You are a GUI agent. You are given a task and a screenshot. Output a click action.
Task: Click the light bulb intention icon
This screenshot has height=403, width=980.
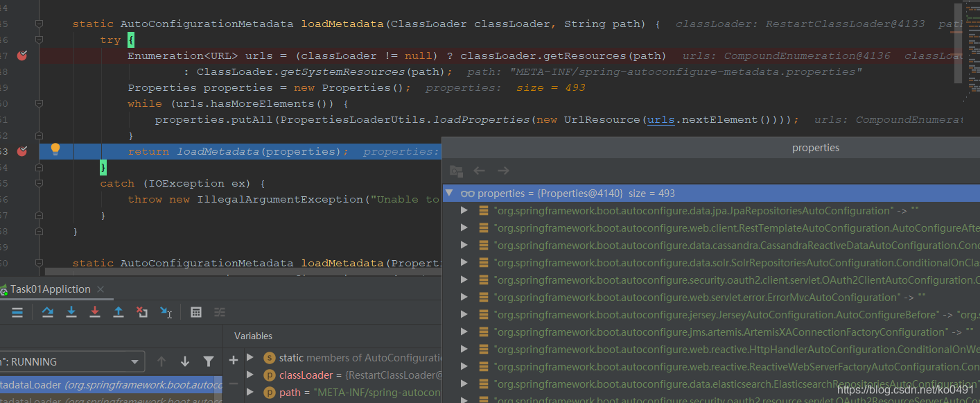[55, 149]
